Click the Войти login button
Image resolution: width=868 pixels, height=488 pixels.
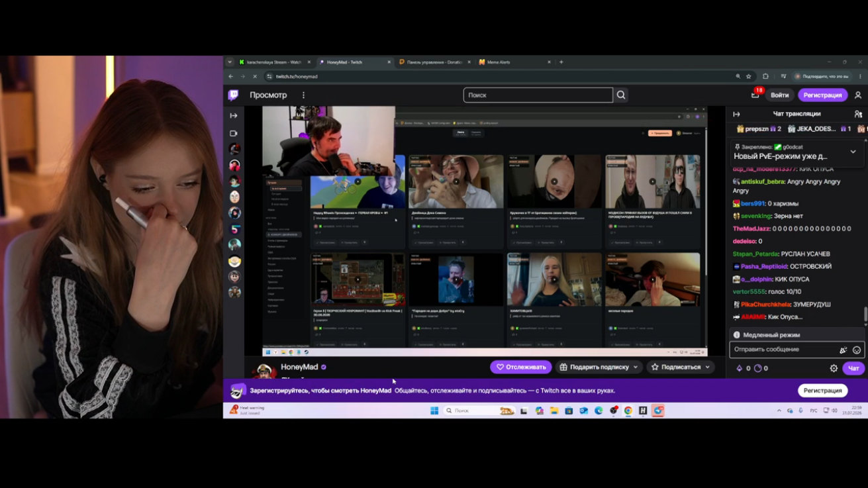779,95
